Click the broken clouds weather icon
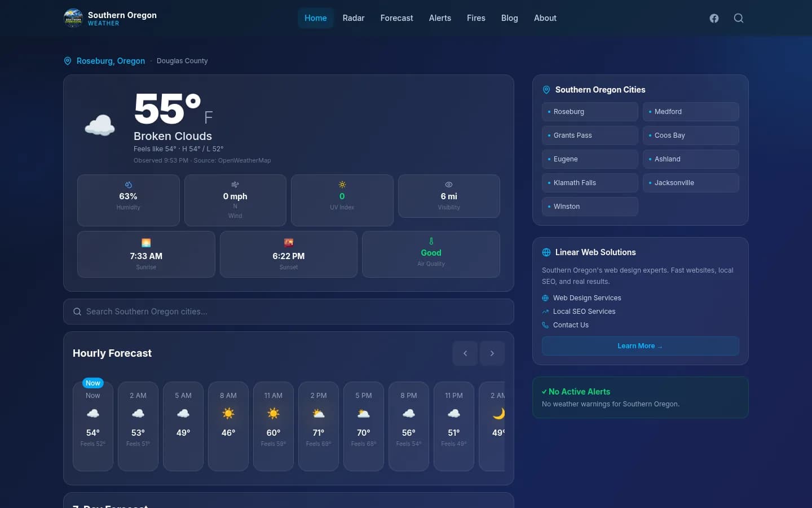 [100, 125]
